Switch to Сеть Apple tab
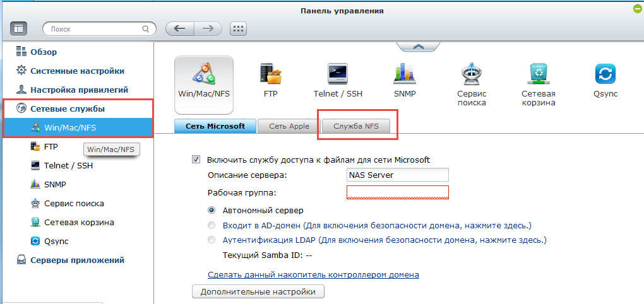Screen dimensions: 644x304 [289, 126]
